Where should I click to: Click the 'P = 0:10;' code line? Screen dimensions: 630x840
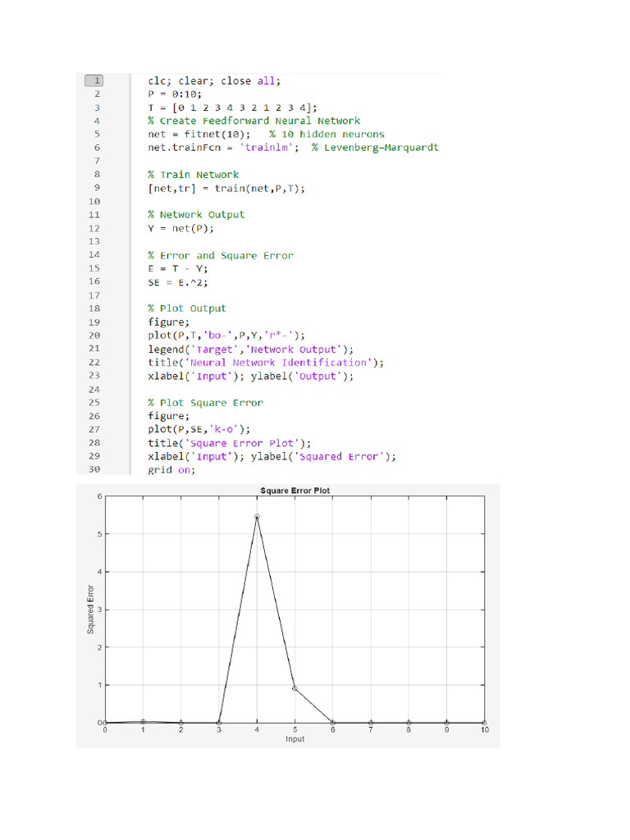[175, 94]
